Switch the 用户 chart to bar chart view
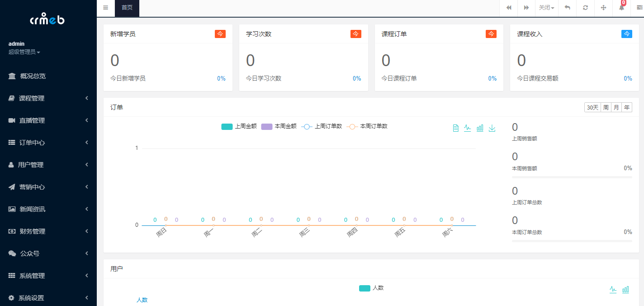644x306 pixels. (x=626, y=289)
